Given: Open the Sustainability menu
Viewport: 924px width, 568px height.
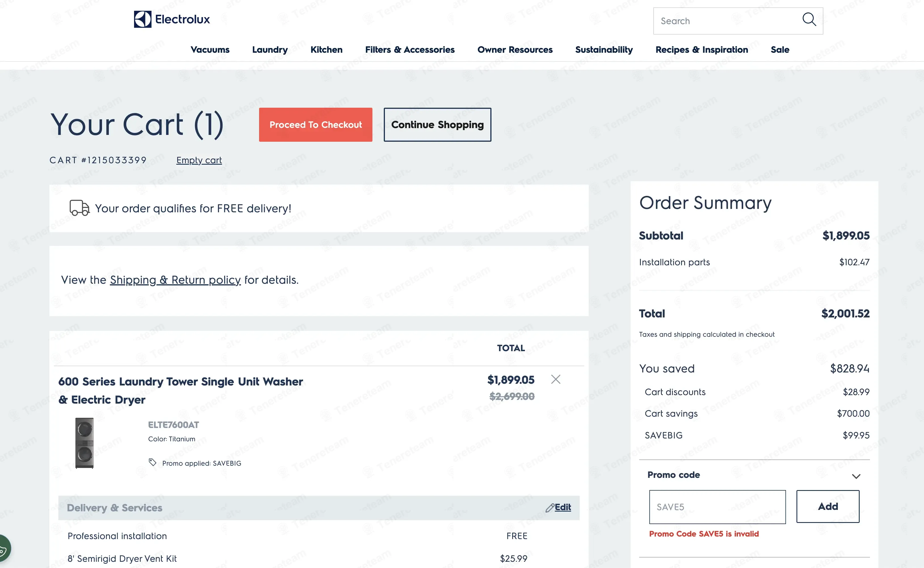Looking at the screenshot, I should (604, 50).
